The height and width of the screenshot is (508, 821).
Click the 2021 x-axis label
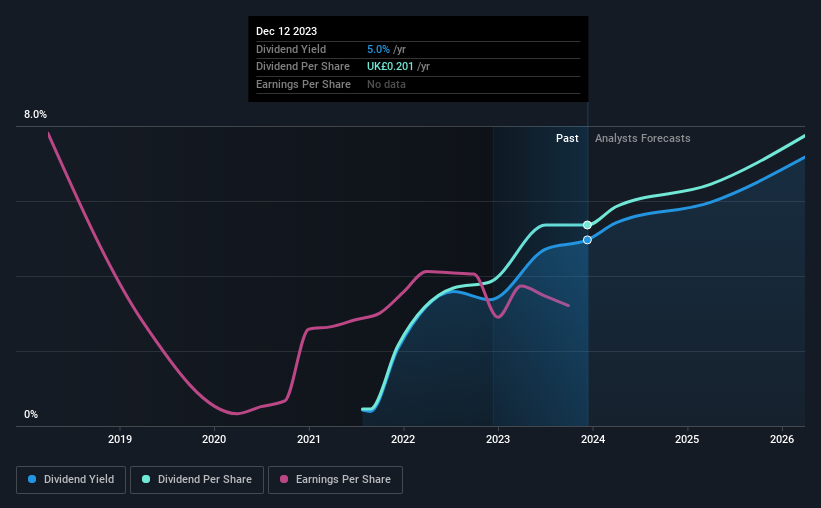(309, 439)
